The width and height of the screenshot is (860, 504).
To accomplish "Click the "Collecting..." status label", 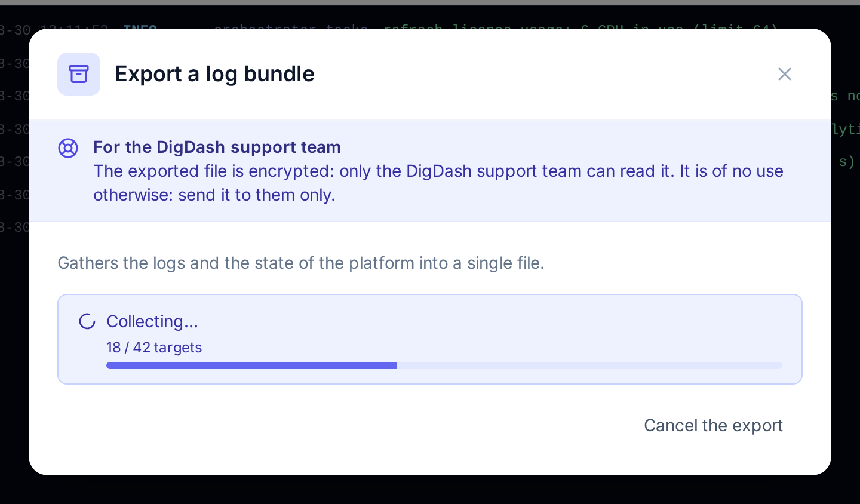I will tap(152, 321).
